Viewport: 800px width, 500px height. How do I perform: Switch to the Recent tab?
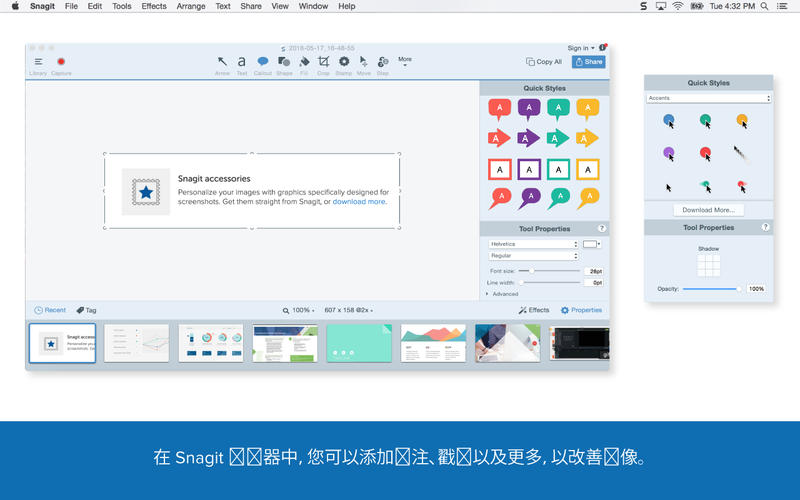[x=50, y=310]
